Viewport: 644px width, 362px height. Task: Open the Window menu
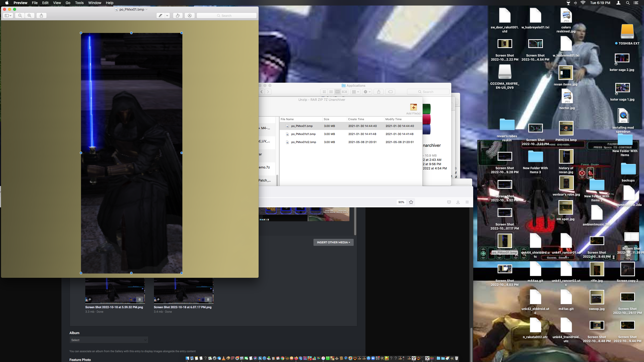tap(95, 3)
